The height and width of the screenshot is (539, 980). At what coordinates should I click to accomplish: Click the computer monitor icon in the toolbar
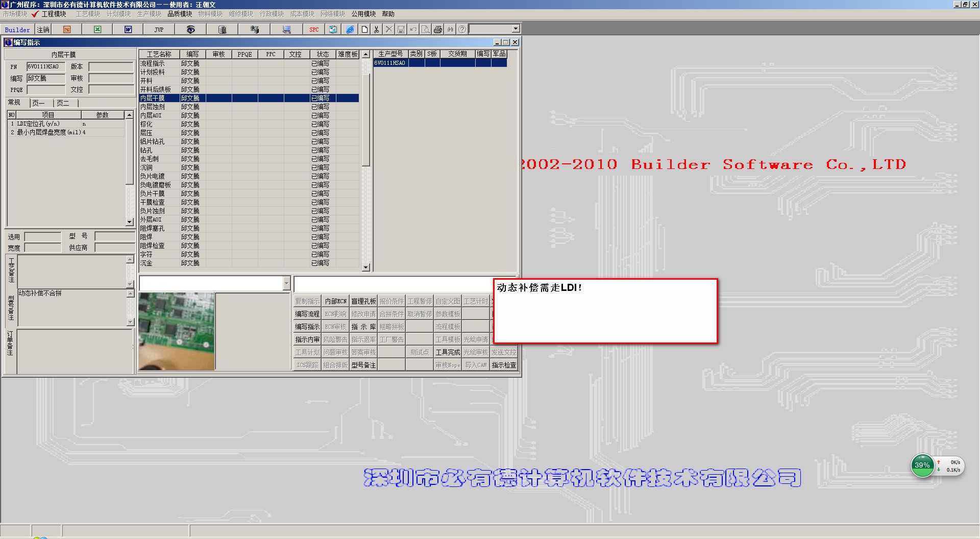(x=286, y=30)
